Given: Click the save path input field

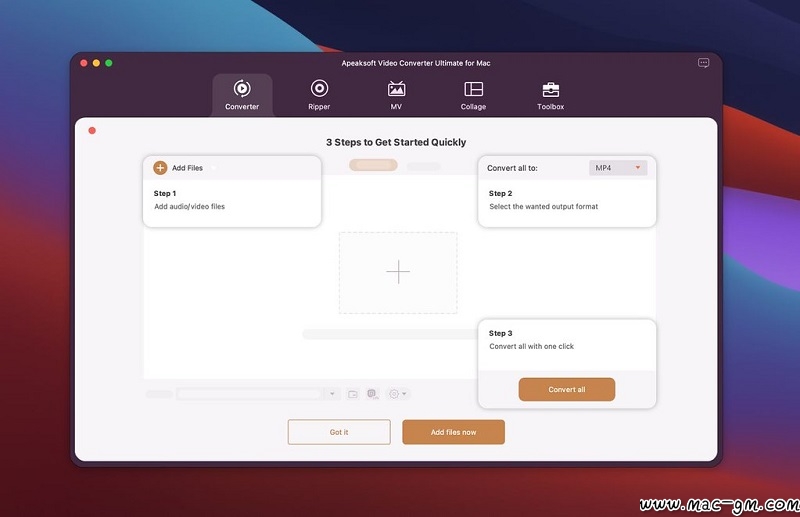Looking at the screenshot, I should point(249,394).
